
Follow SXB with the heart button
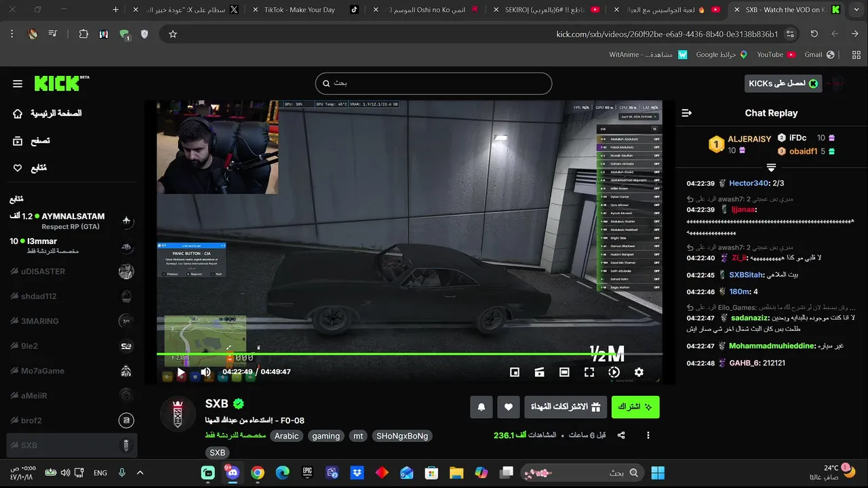[x=509, y=407]
